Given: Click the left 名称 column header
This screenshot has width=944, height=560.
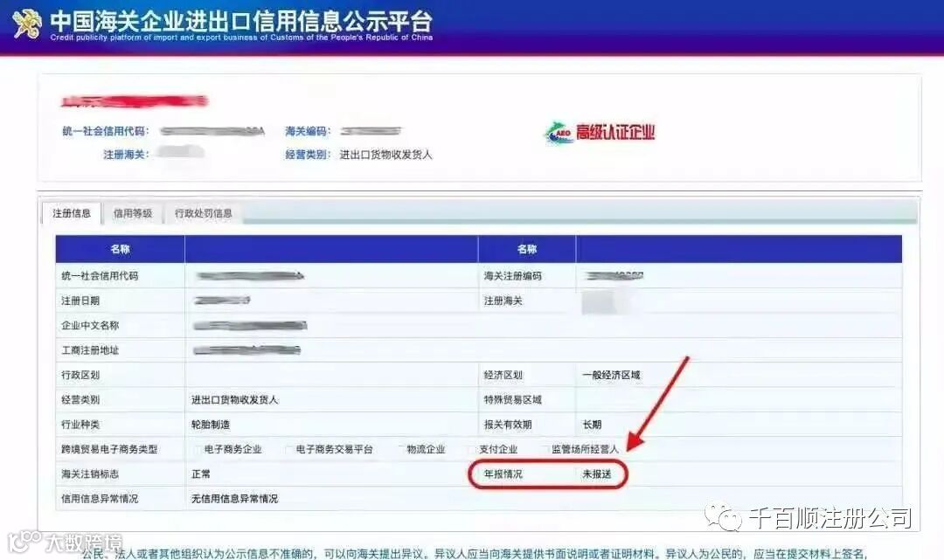Looking at the screenshot, I should coord(120,249).
